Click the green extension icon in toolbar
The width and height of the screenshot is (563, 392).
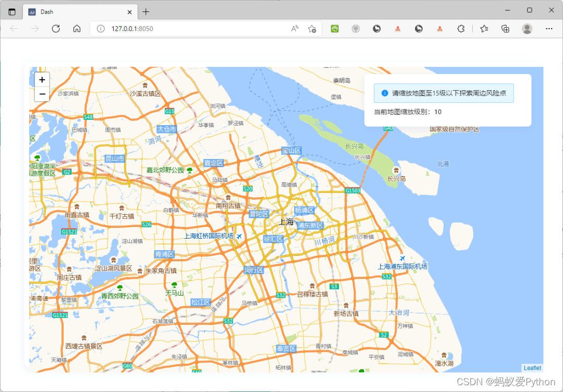(335, 29)
